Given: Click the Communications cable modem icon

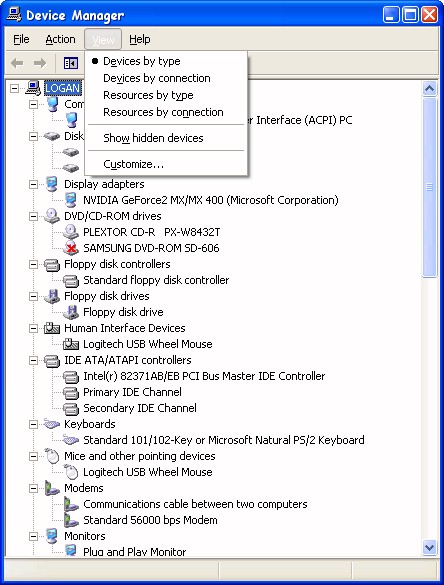Looking at the screenshot, I should point(71,504).
